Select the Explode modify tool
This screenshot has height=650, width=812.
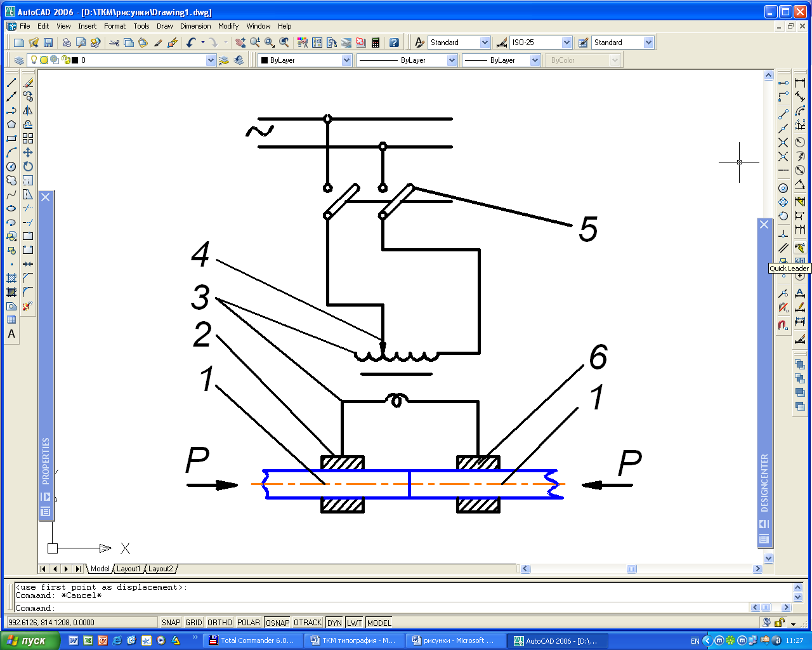click(x=28, y=306)
